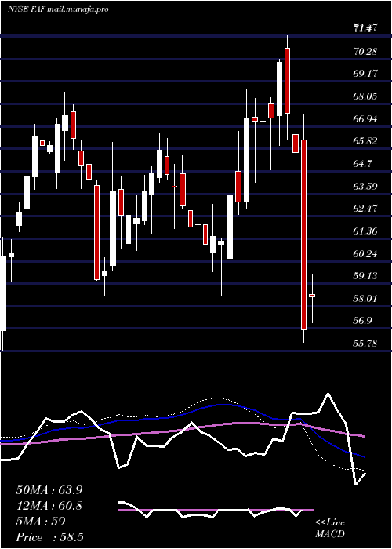Select the 70.28 price axis label

365,52
